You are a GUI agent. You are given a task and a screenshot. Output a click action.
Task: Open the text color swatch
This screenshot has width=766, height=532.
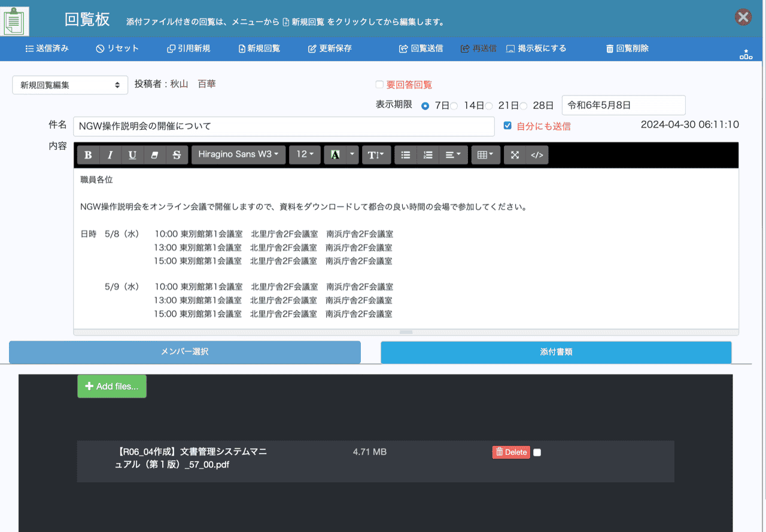click(335, 155)
